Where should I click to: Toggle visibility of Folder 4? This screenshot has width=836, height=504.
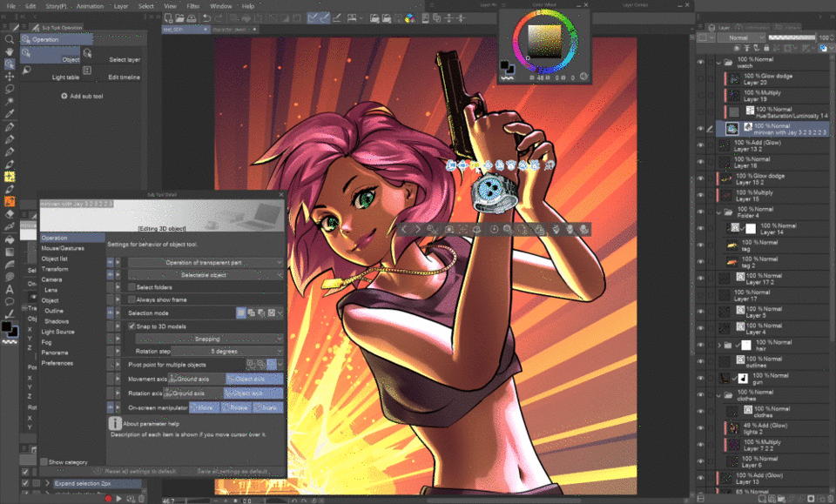[x=700, y=212]
